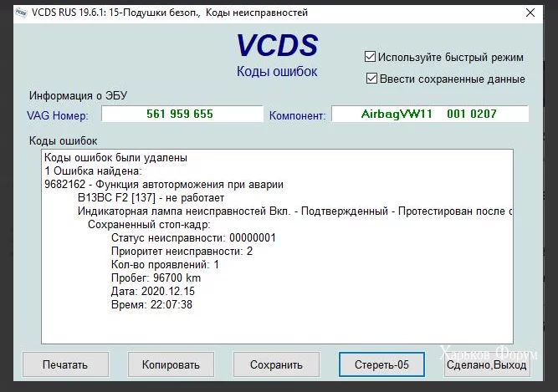
Task: Click the large VCDS logo heading
Action: tap(277, 45)
